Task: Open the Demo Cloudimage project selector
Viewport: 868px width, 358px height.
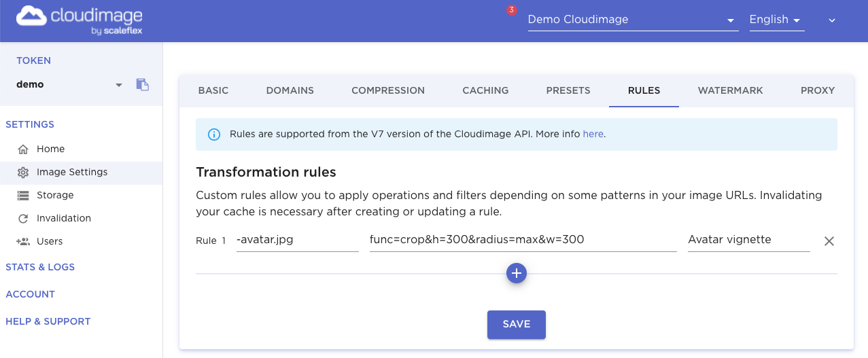Action: click(x=633, y=20)
